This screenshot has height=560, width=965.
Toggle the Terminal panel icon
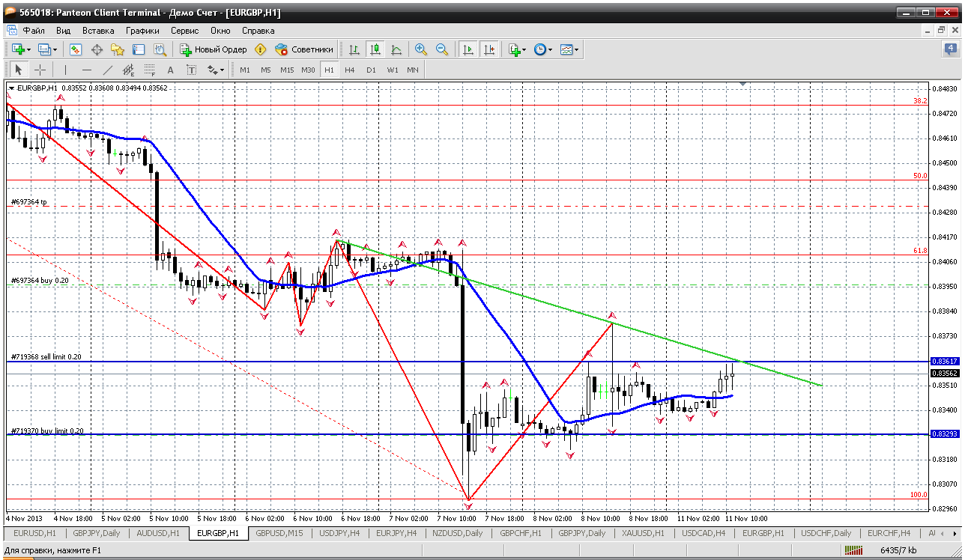pyautogui.click(x=139, y=49)
